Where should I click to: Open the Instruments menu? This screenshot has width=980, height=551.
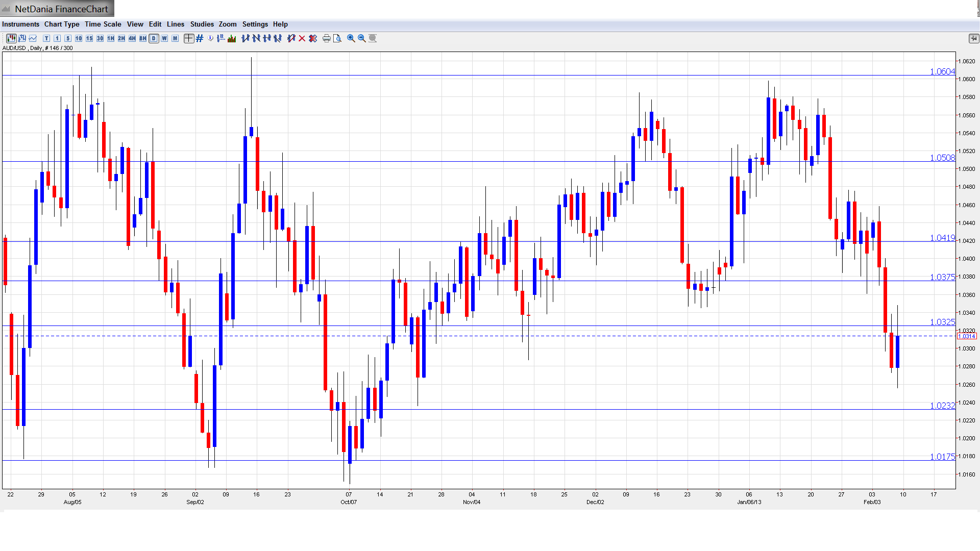click(20, 24)
